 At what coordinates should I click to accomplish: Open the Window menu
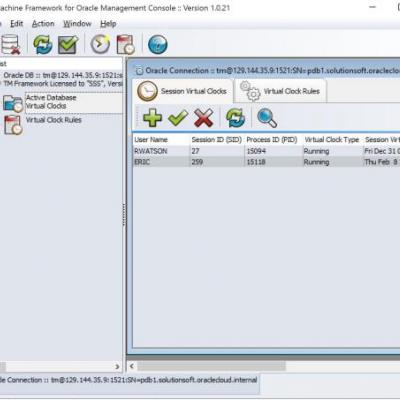(77, 24)
